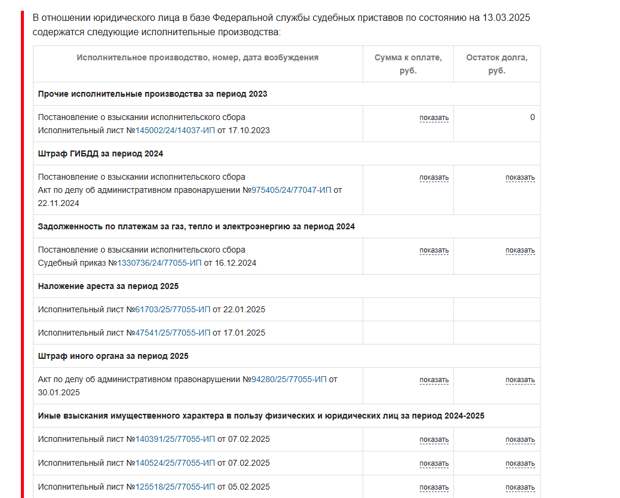Open case link 975405/24/77047-ИП
620x498 pixels.
pyautogui.click(x=291, y=190)
